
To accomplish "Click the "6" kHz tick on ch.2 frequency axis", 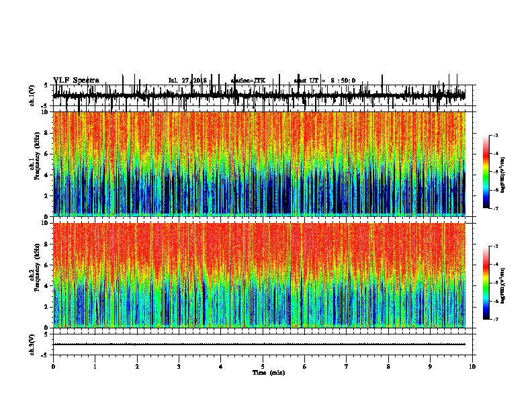I will [x=47, y=265].
